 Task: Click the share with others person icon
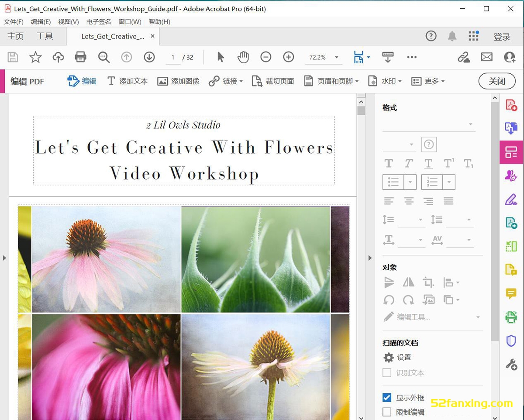tap(510, 57)
